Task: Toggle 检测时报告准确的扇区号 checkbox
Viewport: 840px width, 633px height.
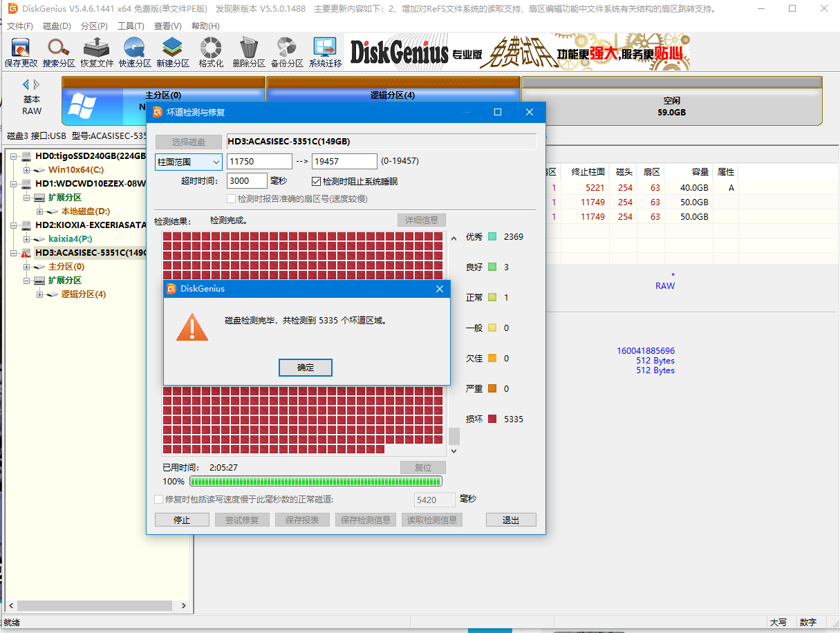Action: click(x=232, y=199)
